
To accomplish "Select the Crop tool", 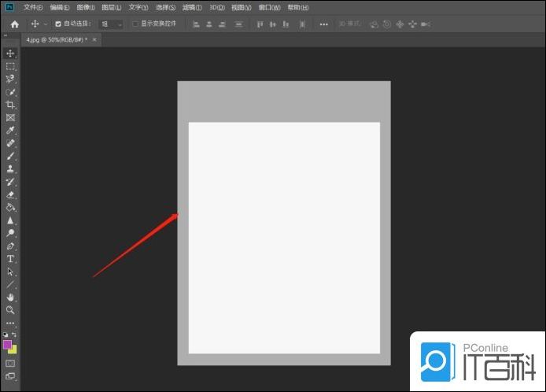I will tap(10, 105).
